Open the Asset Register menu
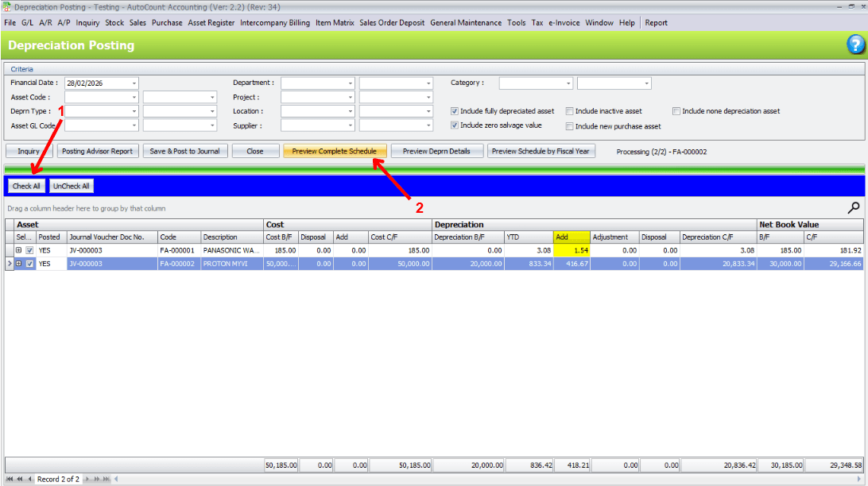The image size is (868, 486). coord(210,22)
